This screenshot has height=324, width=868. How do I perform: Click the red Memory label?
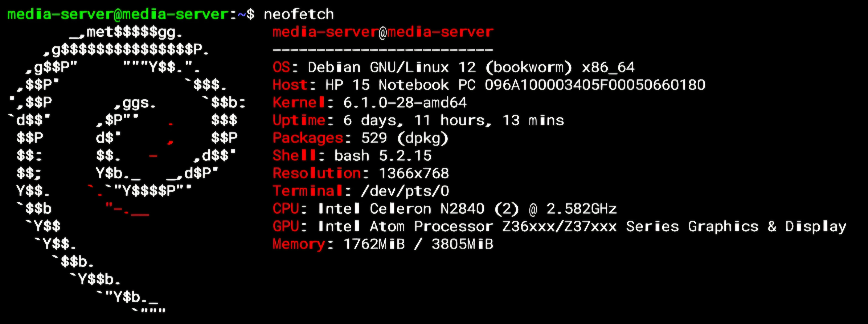(299, 244)
